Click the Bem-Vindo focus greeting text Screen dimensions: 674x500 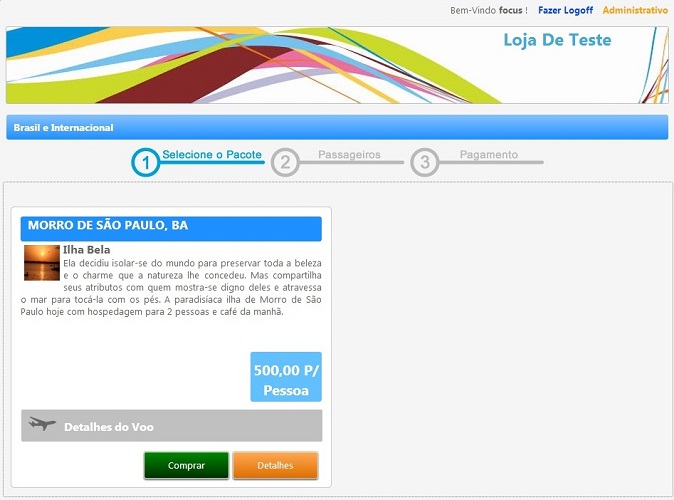(x=489, y=10)
